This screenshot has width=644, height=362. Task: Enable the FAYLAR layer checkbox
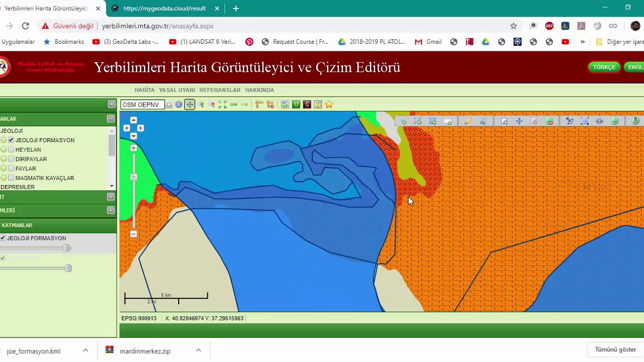(x=11, y=168)
